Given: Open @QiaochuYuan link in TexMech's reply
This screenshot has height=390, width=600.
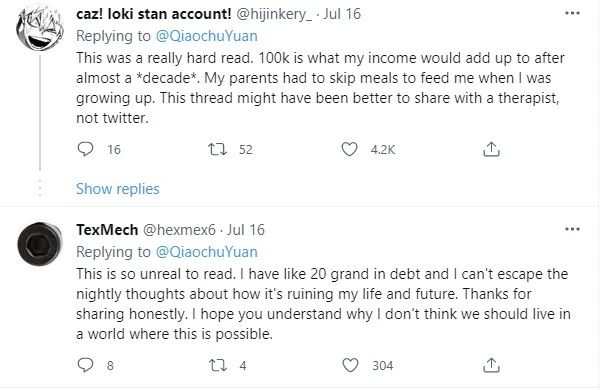Looking at the screenshot, I should (207, 252).
